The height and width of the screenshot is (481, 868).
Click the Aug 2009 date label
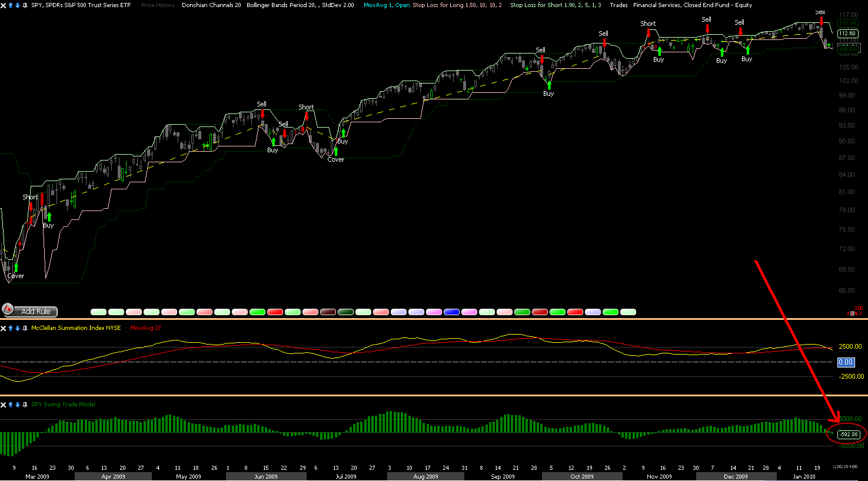click(426, 477)
